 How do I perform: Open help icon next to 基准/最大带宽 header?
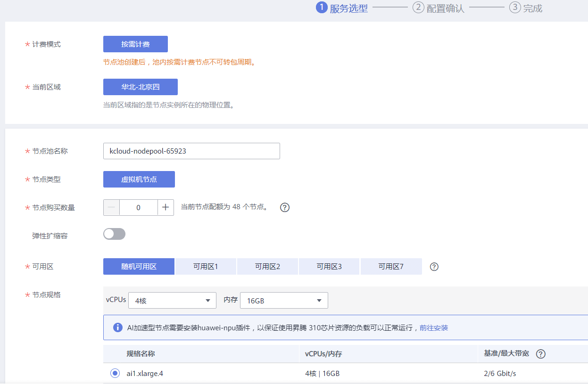tap(541, 354)
